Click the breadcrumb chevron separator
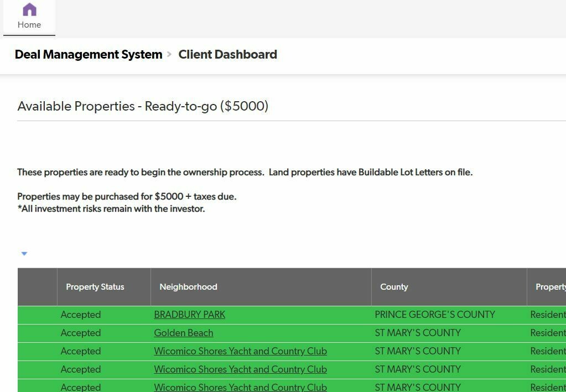 point(169,55)
